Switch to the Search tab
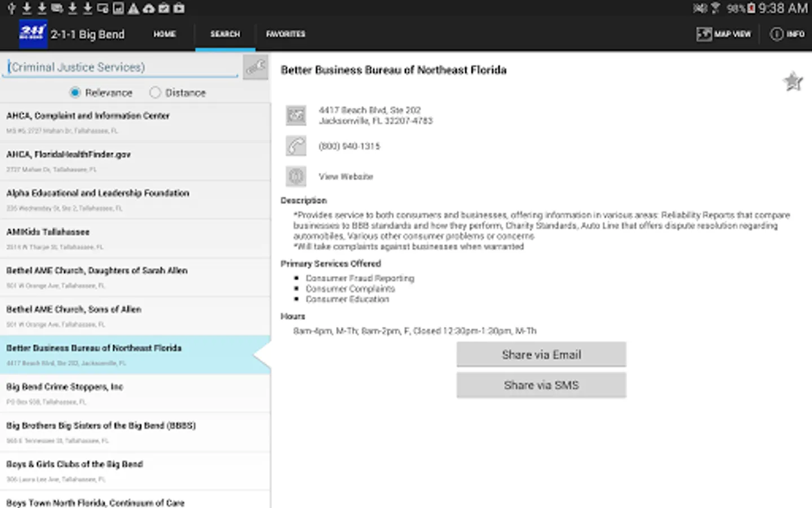The image size is (812, 508). coord(225,34)
